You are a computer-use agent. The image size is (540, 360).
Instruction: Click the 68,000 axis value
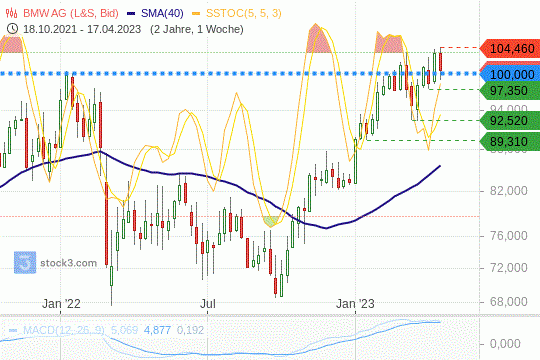[x=509, y=302]
